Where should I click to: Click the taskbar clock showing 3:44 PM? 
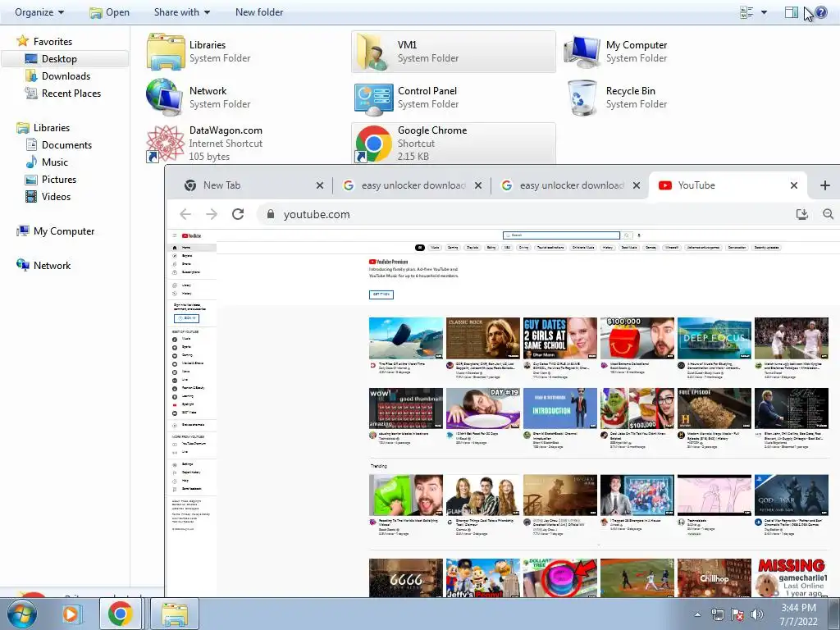798,614
